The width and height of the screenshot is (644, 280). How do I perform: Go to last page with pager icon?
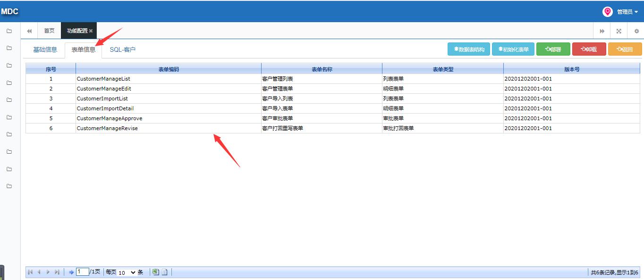tap(57, 272)
